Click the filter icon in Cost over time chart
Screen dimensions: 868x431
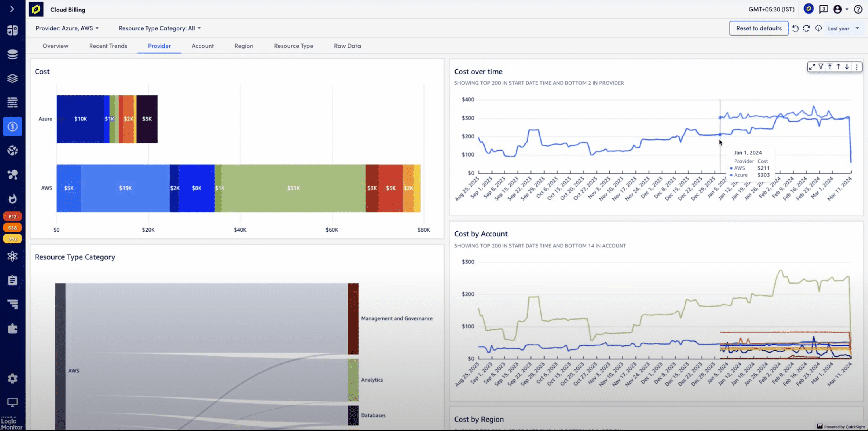coord(821,67)
